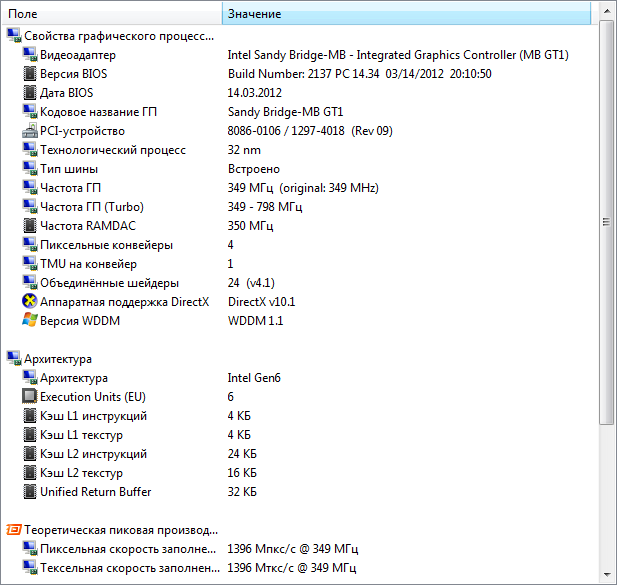Select the 32 КБ Unified Return Buffer value
Screen dimensions: 617x585
242,491
